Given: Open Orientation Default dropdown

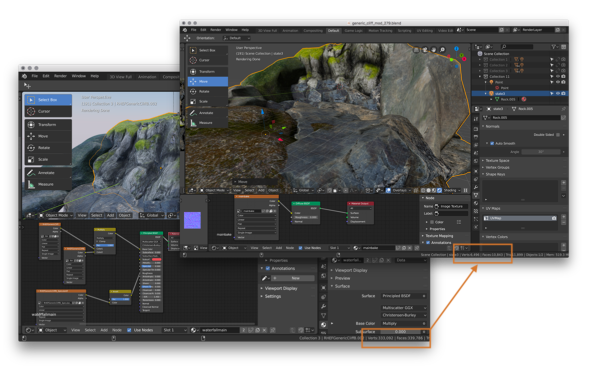Looking at the screenshot, I should pyautogui.click(x=236, y=38).
